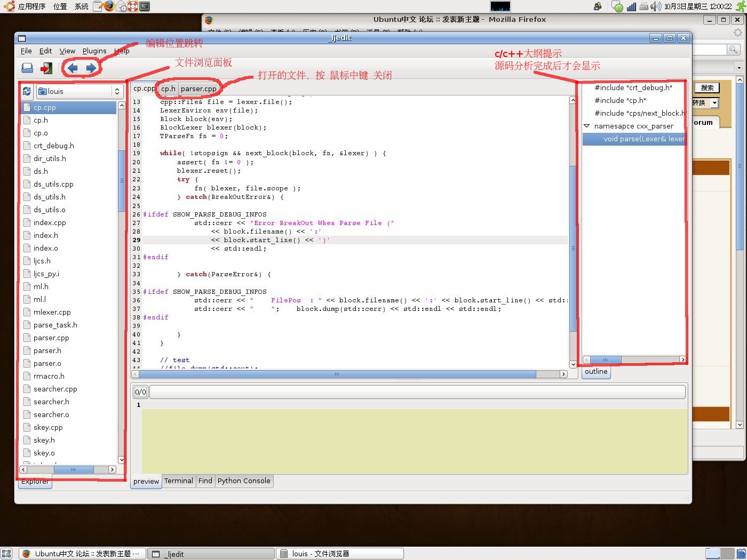Click #include "crt_debug.h" in outline
The height and width of the screenshot is (560, 747).
[x=633, y=88]
